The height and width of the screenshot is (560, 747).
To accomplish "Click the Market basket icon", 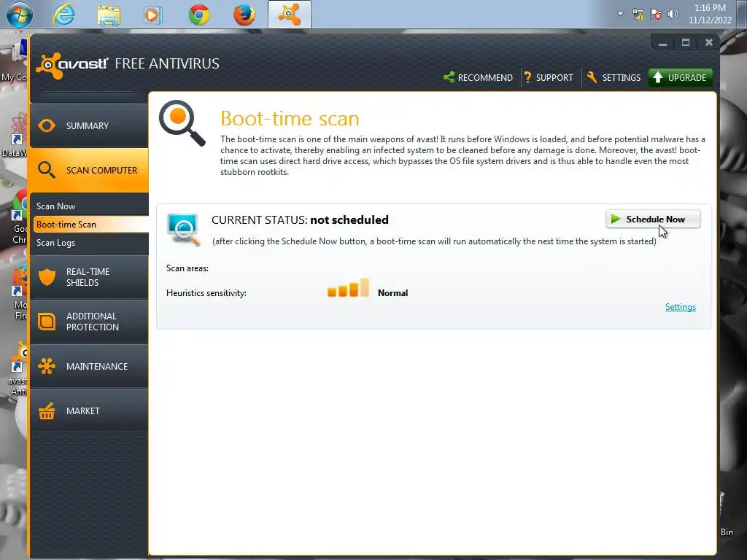I will click(47, 411).
